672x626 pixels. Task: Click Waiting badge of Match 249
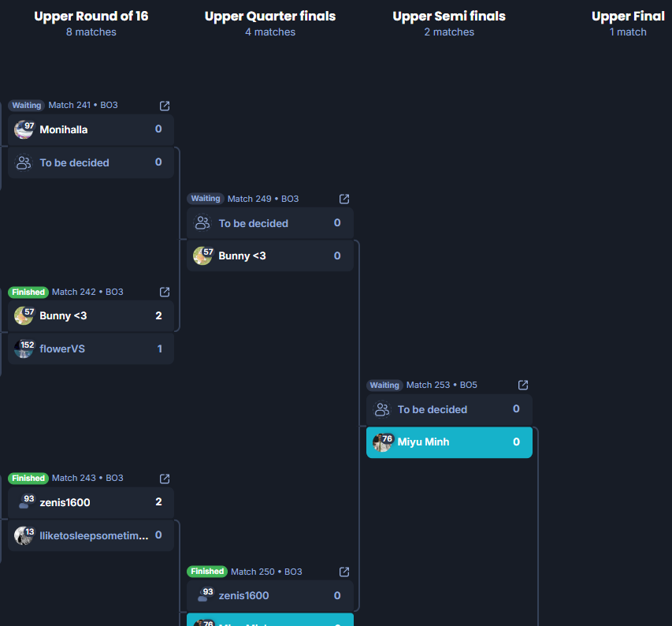(206, 199)
